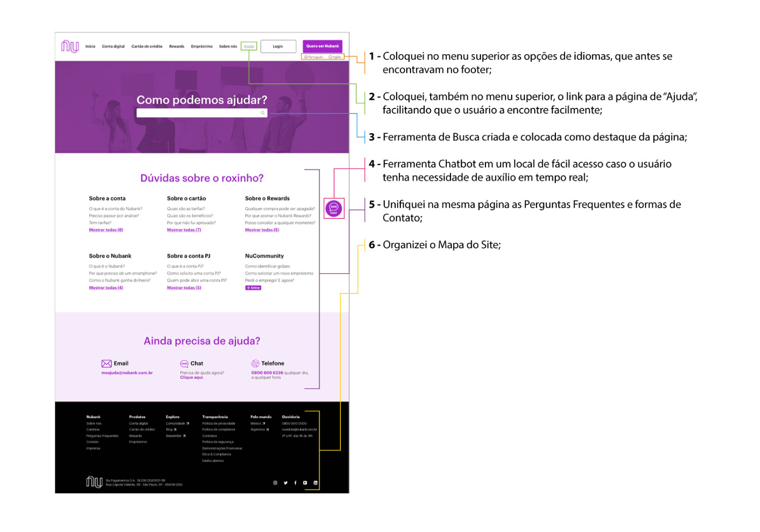Screen dimensions: 760x532
Task: Open Ética & Compliance in the footer
Action: click(217, 454)
